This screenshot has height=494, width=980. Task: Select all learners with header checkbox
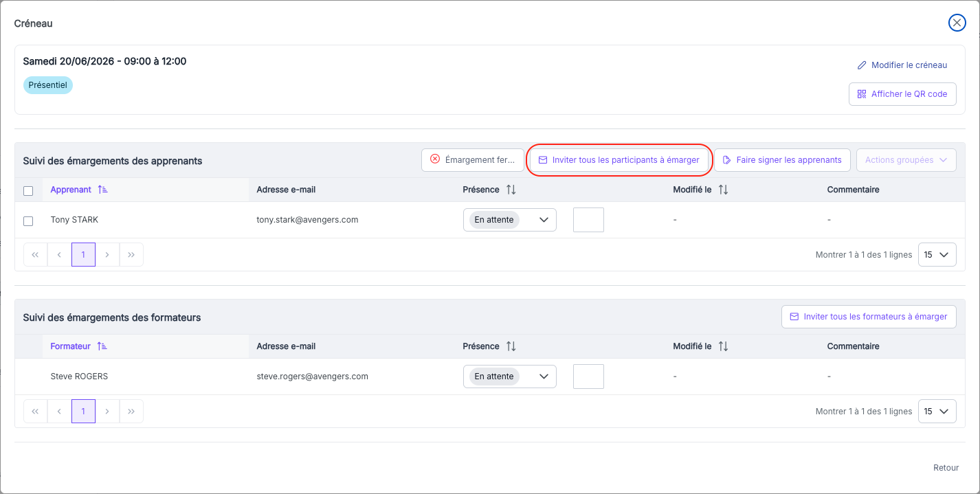point(28,191)
